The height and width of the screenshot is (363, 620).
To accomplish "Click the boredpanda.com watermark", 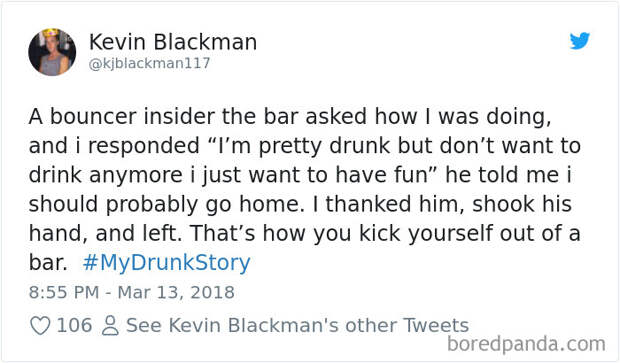I will 526,344.
